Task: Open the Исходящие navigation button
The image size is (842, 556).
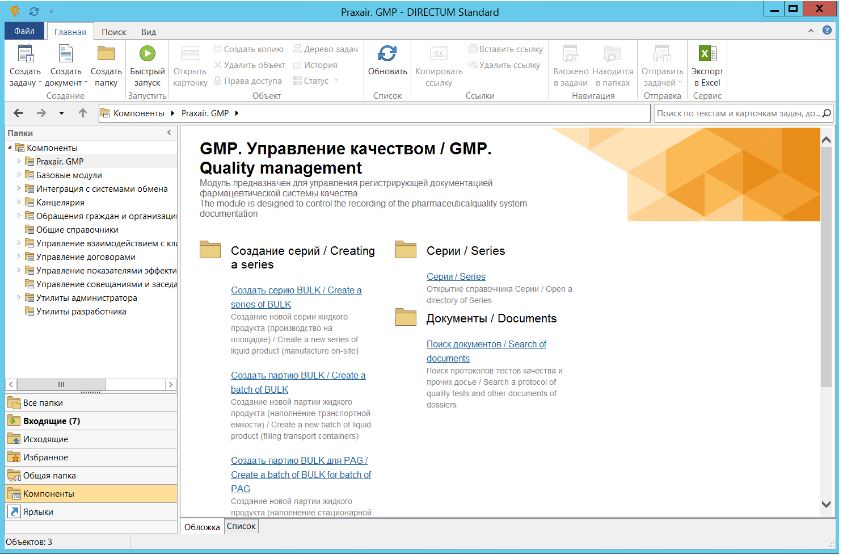Action: (91, 439)
